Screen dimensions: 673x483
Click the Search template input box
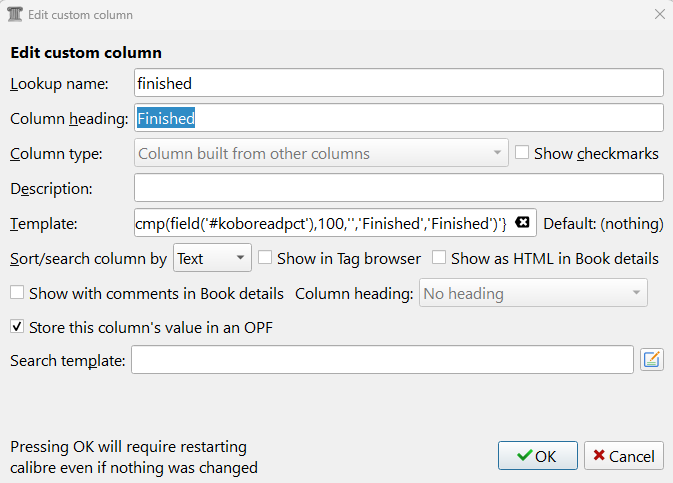[382, 360]
